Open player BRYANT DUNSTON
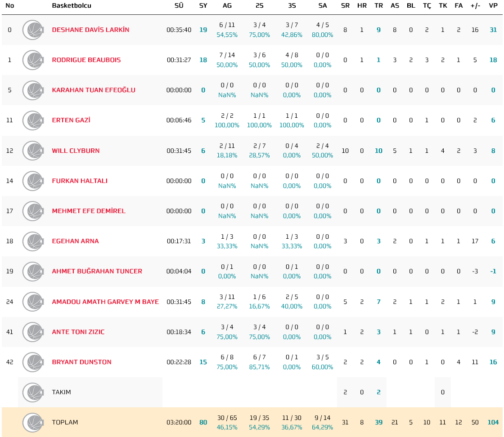Screen dimensions: 504x437 tap(81, 362)
